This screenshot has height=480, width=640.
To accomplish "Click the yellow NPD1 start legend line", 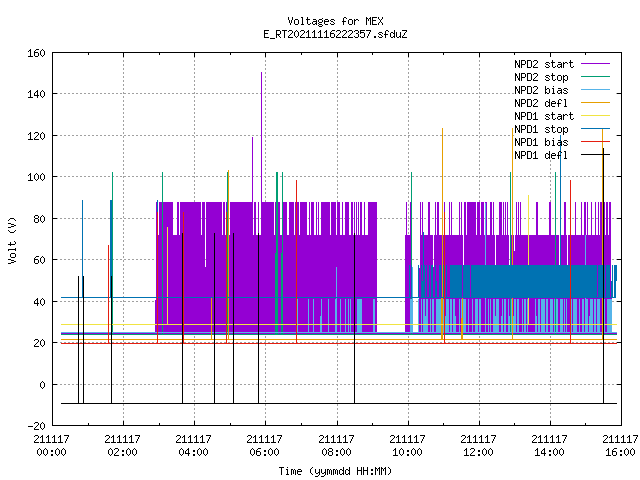I will (596, 116).
